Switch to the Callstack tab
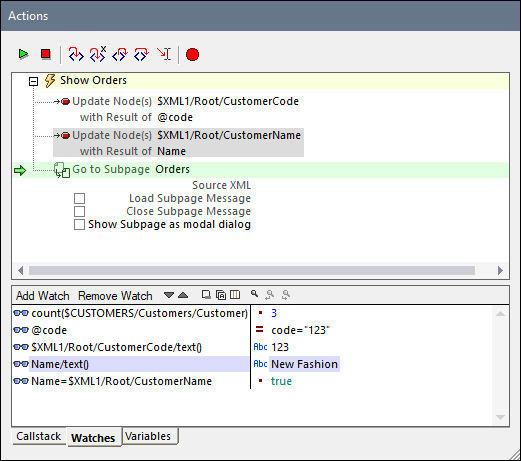This screenshot has height=461, width=521. pyautogui.click(x=39, y=436)
